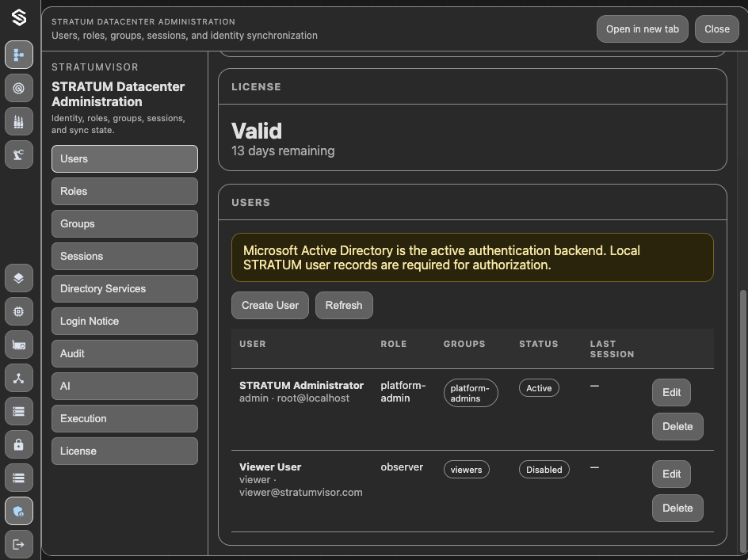The width and height of the screenshot is (748, 560).
Task: Click the USER column header
Action: tap(252, 344)
